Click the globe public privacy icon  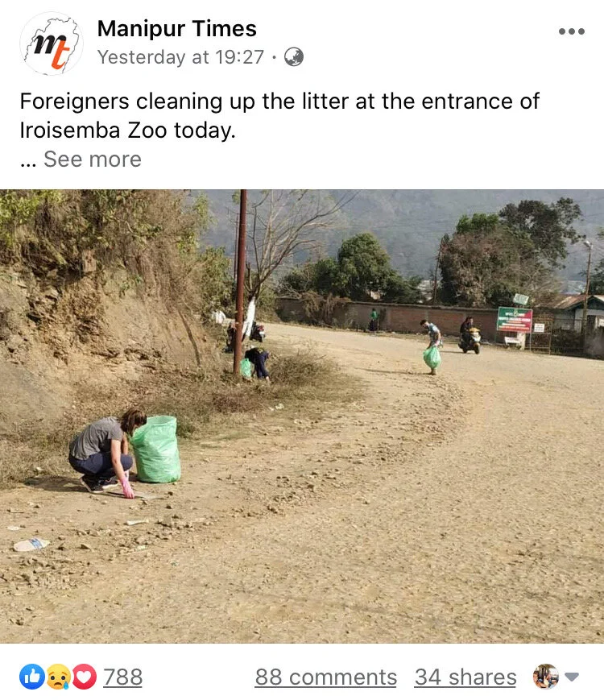tap(294, 57)
